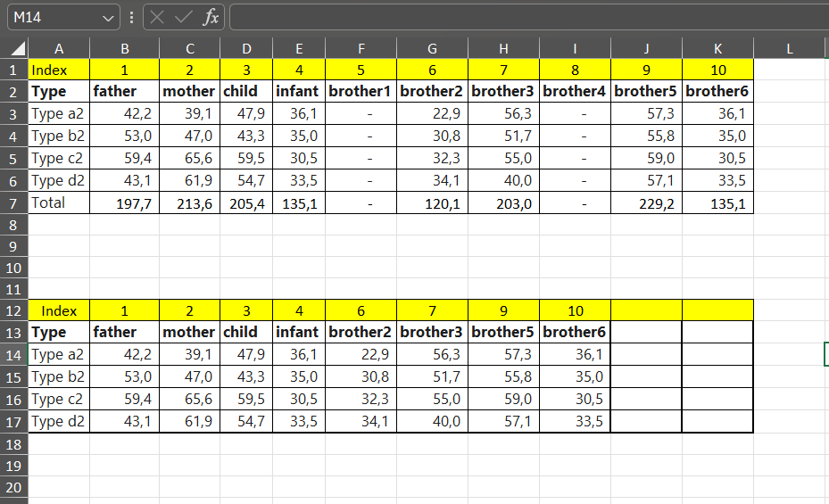This screenshot has height=504, width=829.
Task: Select the Type d2 cell in row 17
Action: click(x=59, y=422)
